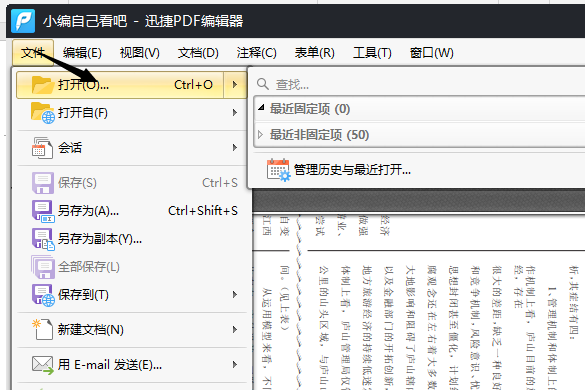Image resolution: width=585 pixels, height=390 pixels.
Task: Click the 另存为 disk icon
Action: pos(43,211)
